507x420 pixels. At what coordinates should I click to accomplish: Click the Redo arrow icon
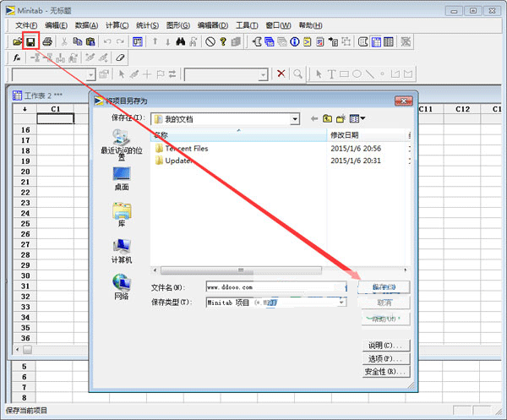tap(120, 41)
